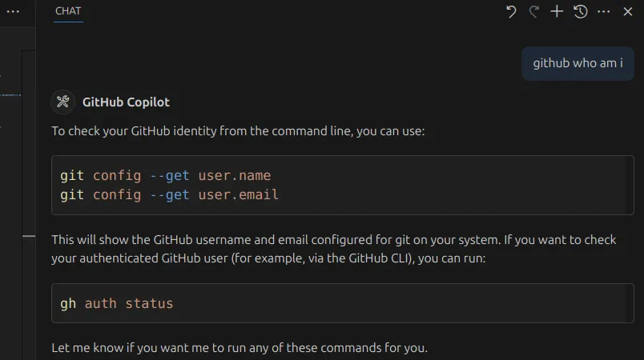Open the chat header ellipsis menu
This screenshot has height=360, width=644.
604,11
